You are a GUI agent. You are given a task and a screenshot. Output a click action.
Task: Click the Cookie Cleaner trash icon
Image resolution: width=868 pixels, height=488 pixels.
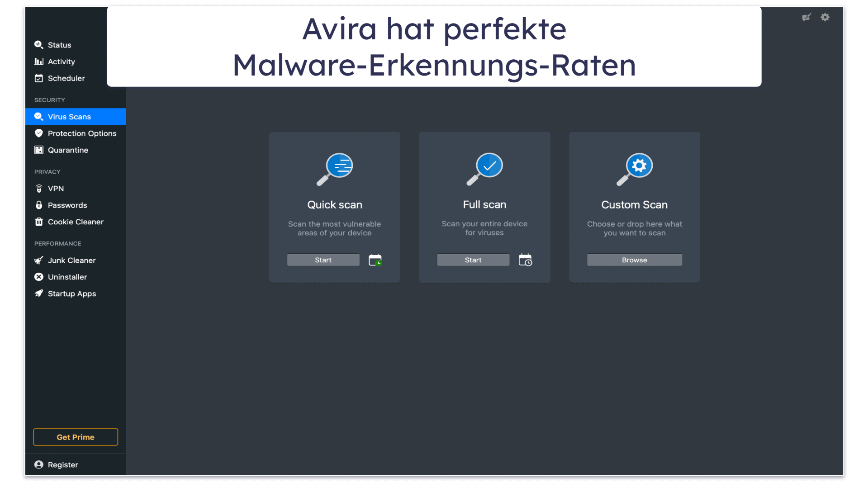coord(39,222)
